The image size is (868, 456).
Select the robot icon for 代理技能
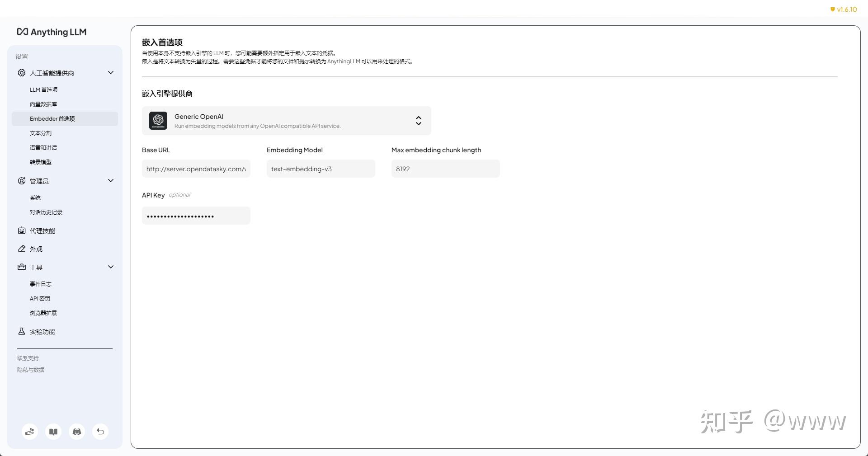coord(21,230)
